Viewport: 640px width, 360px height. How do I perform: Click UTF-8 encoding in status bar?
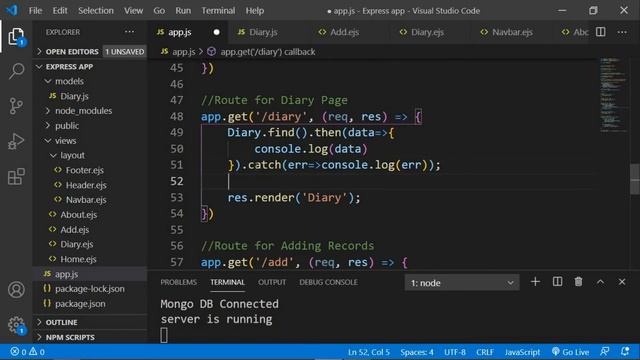point(455,351)
